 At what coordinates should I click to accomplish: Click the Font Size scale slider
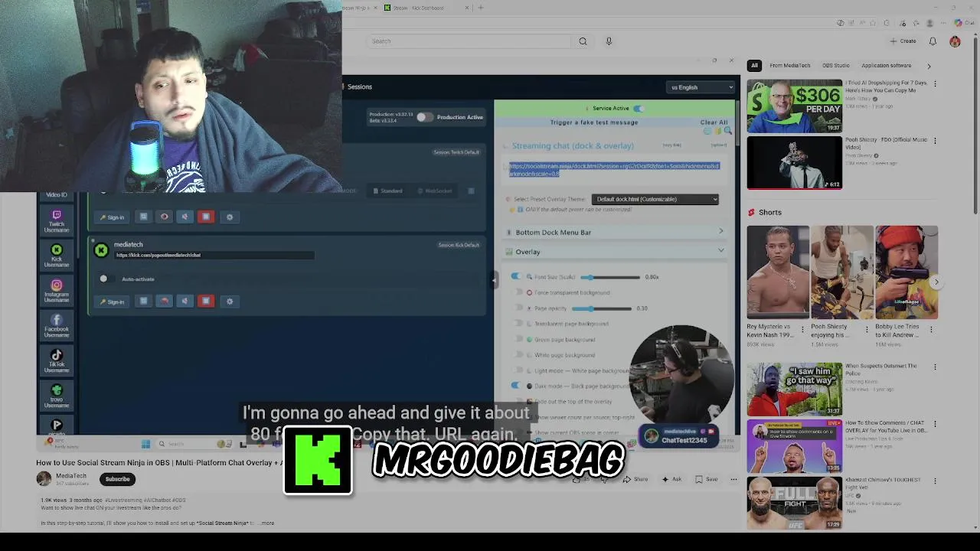coord(609,277)
